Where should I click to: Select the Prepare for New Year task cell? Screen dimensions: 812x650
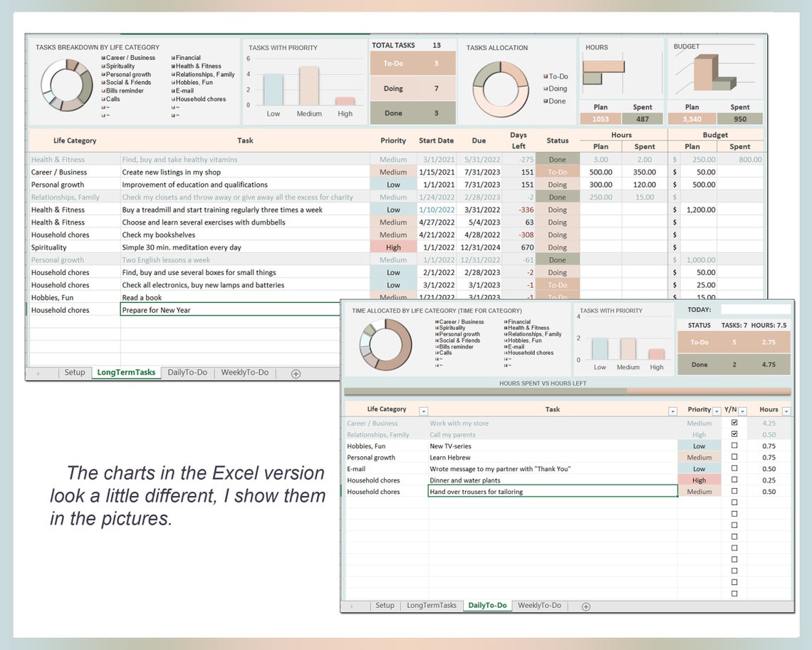[x=229, y=309]
